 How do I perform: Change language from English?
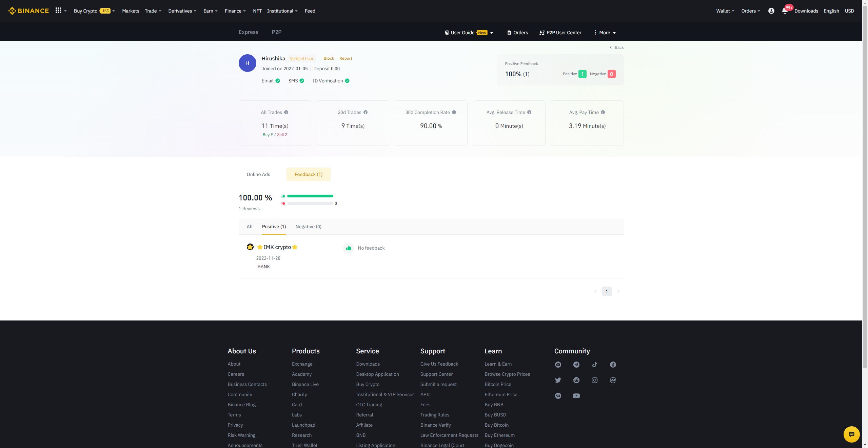(831, 11)
